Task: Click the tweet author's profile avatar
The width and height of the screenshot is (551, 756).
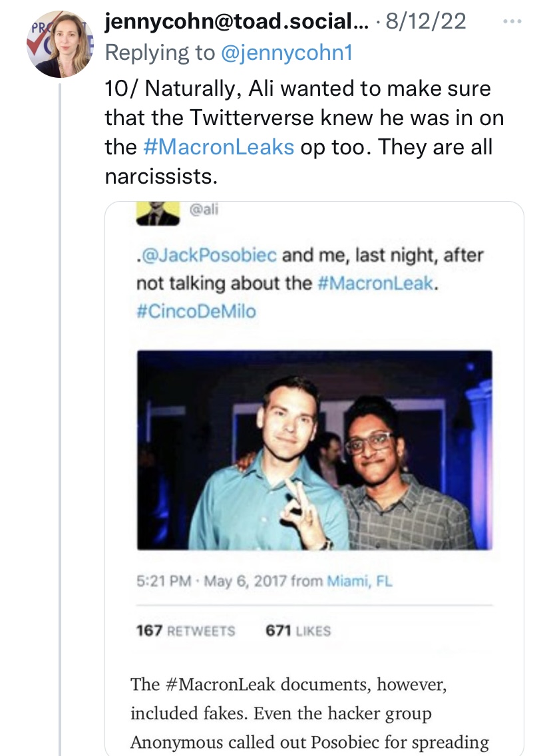Action: pyautogui.click(x=60, y=44)
